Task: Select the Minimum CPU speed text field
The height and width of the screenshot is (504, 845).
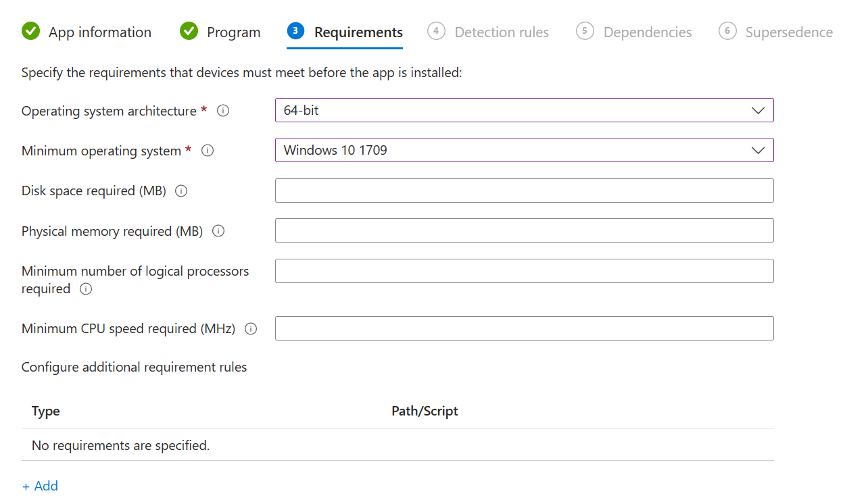Action: click(524, 328)
